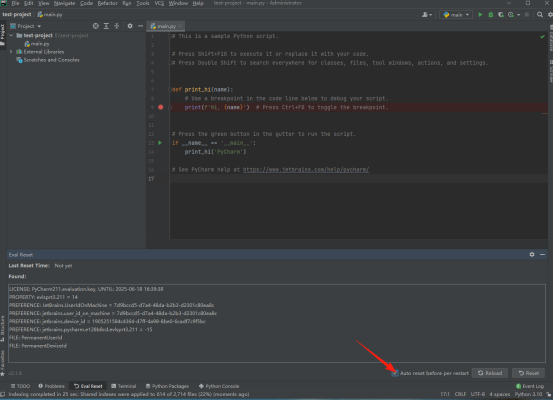Toggle Auto reset before per restart checkbox
The image size is (554, 400).
click(395, 373)
